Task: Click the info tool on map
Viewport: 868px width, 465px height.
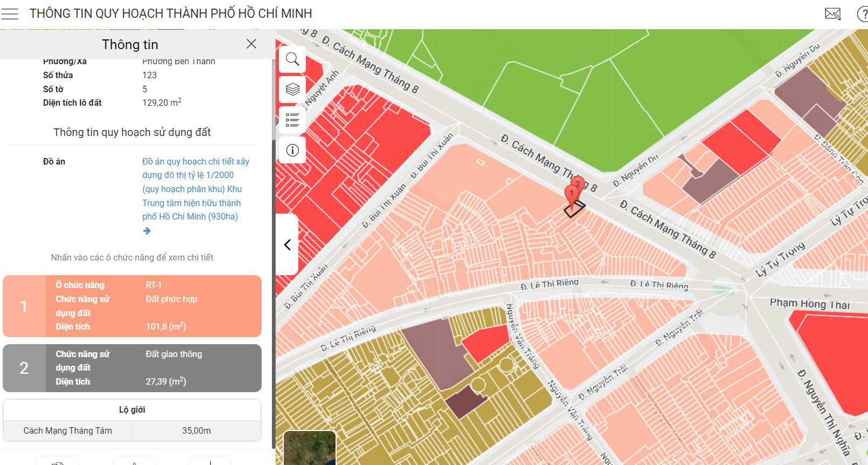Action: (292, 151)
